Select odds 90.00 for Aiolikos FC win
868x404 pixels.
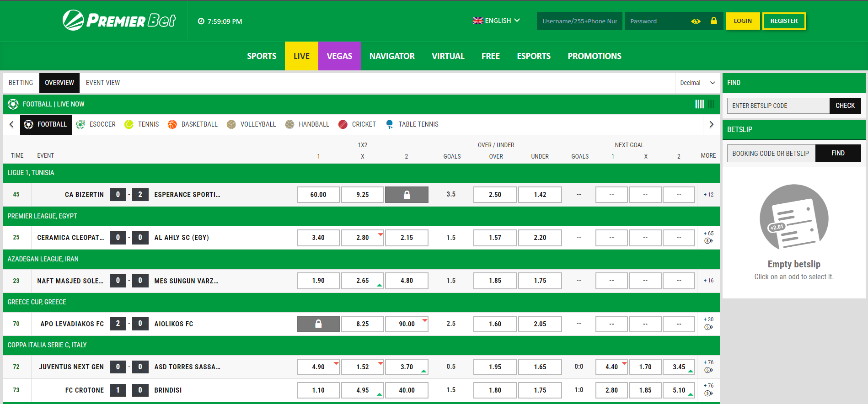pyautogui.click(x=407, y=324)
